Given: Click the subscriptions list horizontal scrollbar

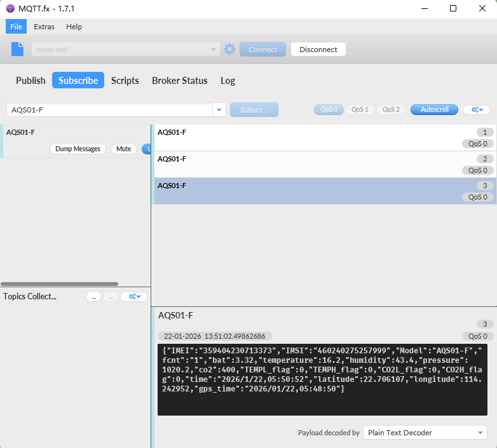Looking at the screenshot, I should point(59,284).
